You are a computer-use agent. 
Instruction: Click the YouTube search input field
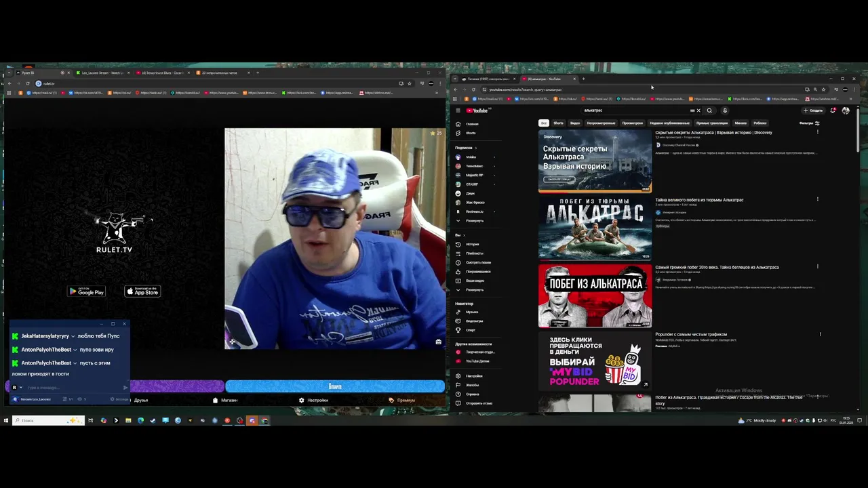tap(637, 110)
